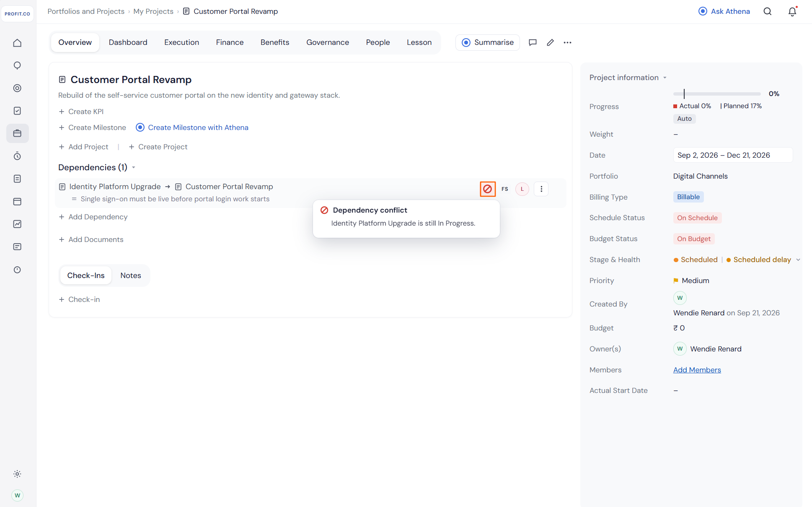Click the PROFIT.CO logo
This screenshot has width=812, height=507.
[18, 14]
